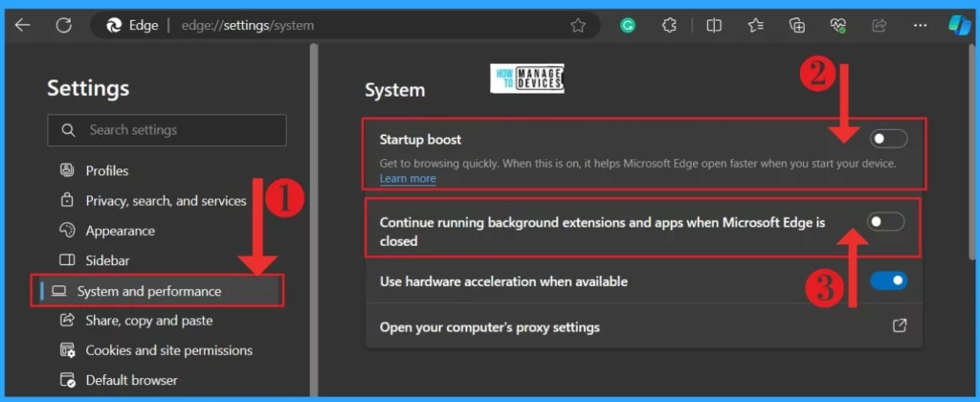Open Cookies and site permissions

point(168,350)
